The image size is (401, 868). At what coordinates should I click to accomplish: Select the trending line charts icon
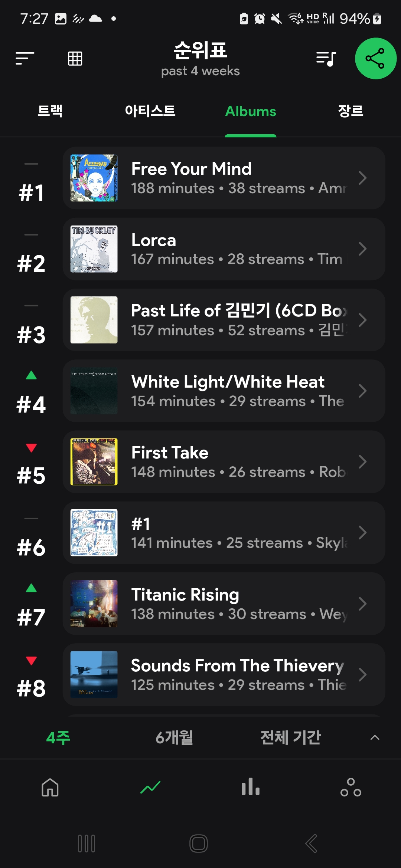(150, 787)
